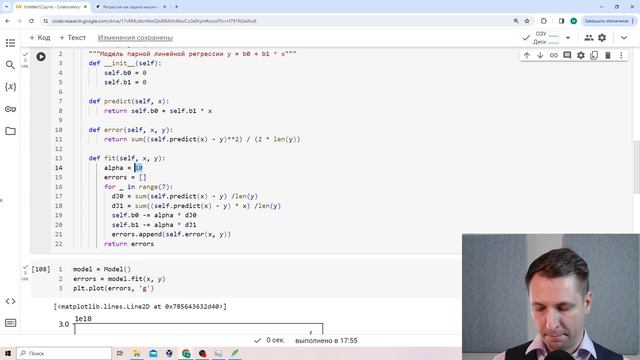The height and width of the screenshot is (360, 640).
Task: Open the browser extensions puzzle icon
Action: point(544,21)
